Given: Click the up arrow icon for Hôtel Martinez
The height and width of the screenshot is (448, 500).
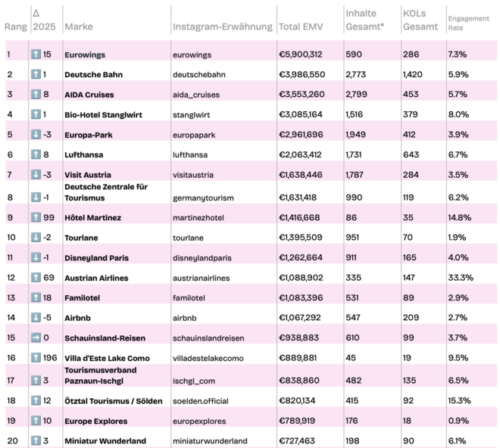Looking at the screenshot, I should (x=36, y=217).
